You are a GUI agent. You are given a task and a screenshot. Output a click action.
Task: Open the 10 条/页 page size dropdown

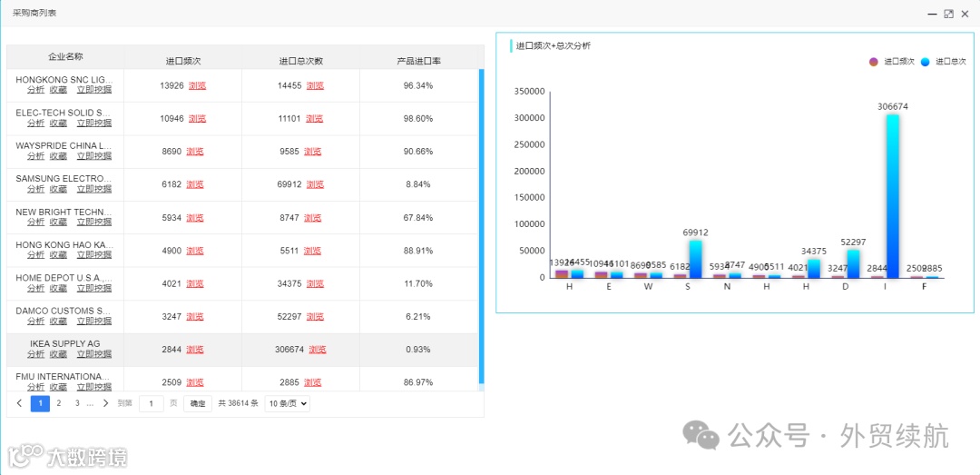pyautogui.click(x=288, y=403)
